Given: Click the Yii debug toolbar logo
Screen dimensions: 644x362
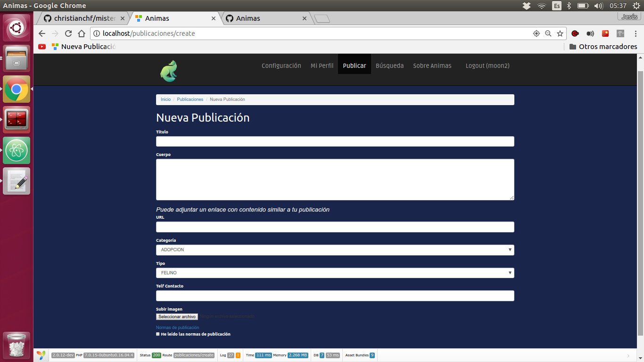Looking at the screenshot, I should pyautogui.click(x=41, y=355).
